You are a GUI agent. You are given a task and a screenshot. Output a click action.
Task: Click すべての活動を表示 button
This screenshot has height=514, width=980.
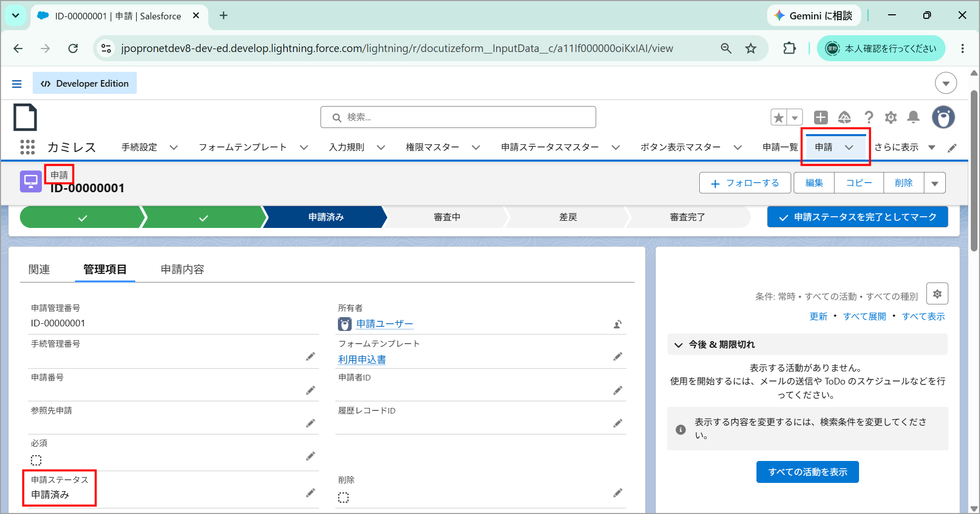click(x=807, y=472)
